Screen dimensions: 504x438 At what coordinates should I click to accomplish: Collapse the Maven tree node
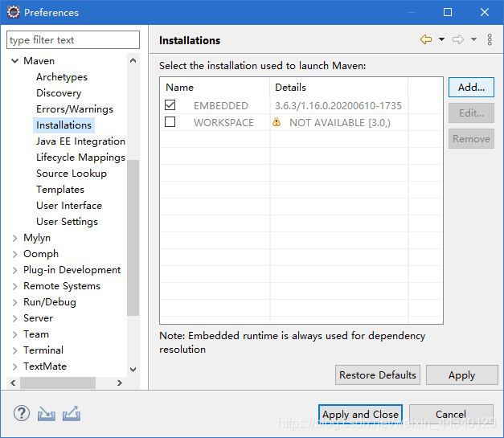pyautogui.click(x=14, y=61)
